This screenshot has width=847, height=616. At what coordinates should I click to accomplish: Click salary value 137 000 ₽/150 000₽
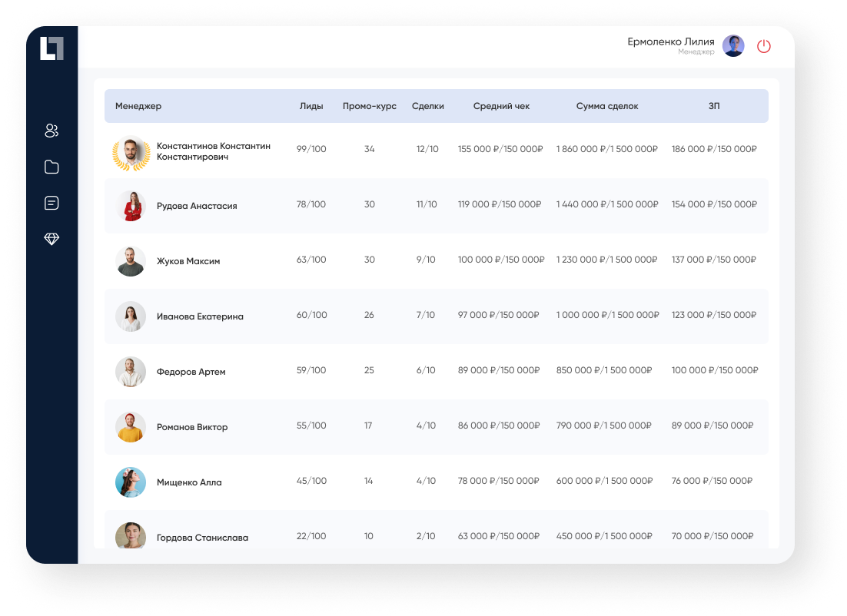tap(713, 260)
